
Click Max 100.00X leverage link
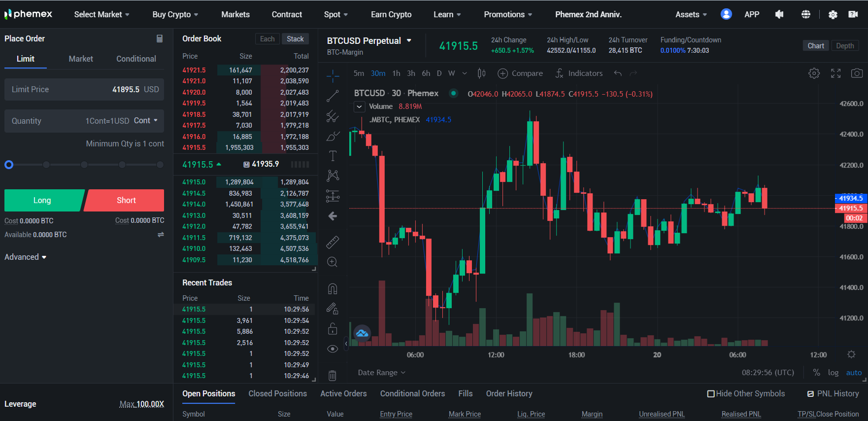click(141, 404)
